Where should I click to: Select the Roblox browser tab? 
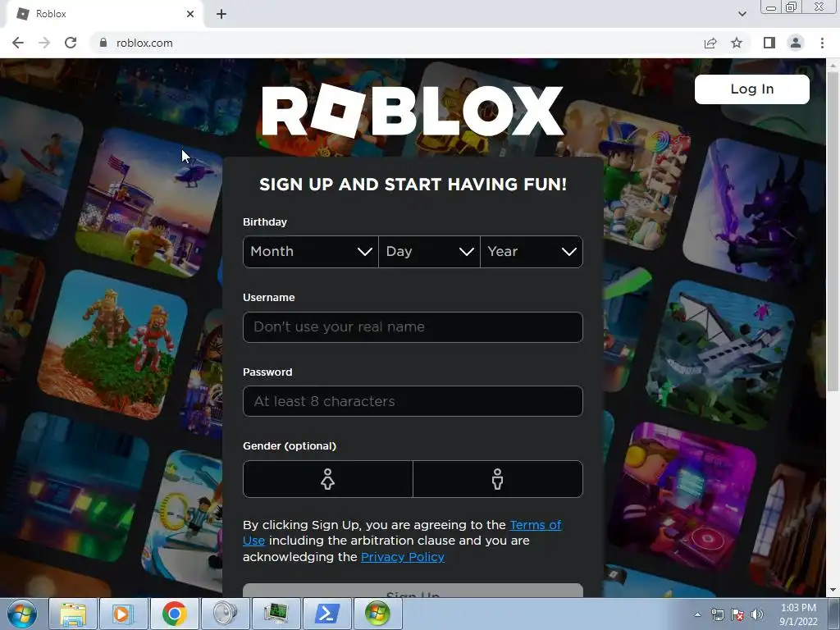[104, 14]
